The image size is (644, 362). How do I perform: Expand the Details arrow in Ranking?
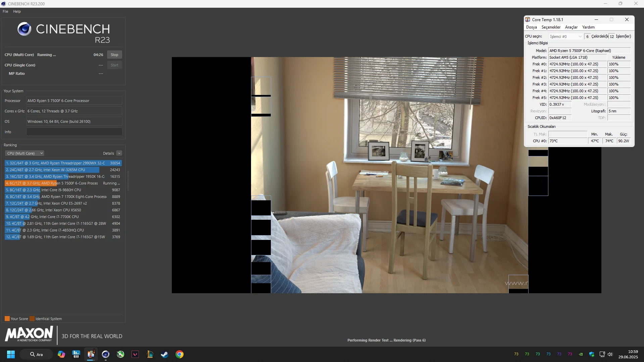point(119,153)
